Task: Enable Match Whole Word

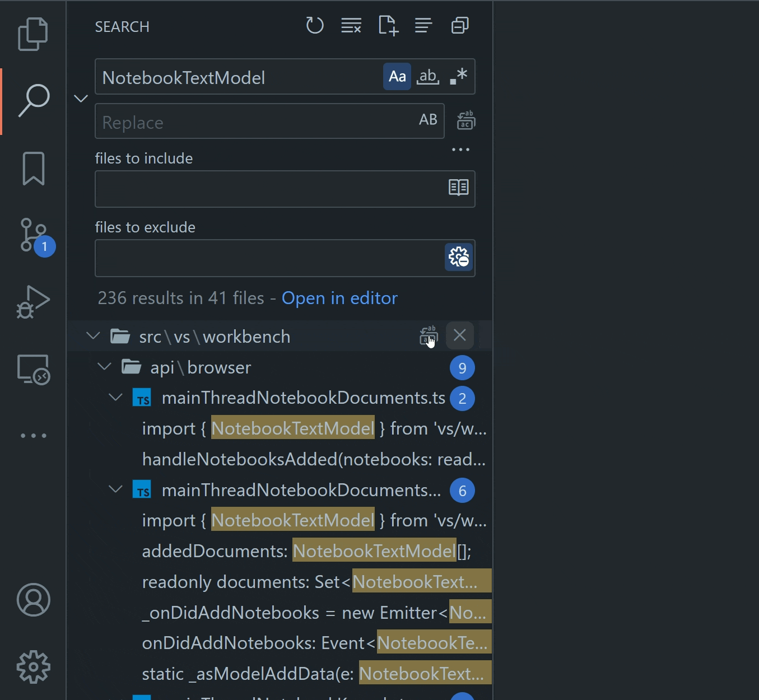Action: (427, 76)
